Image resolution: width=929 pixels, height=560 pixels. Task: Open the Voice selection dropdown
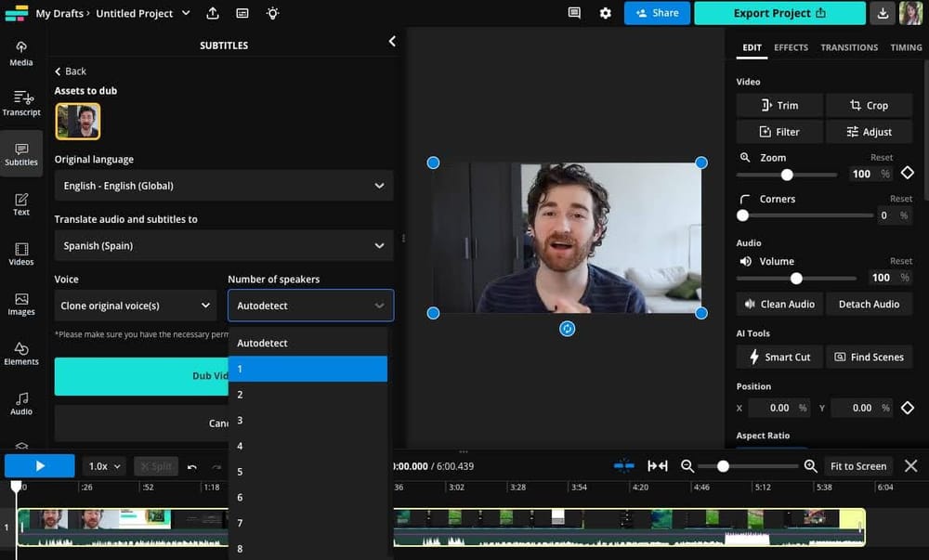click(x=135, y=305)
